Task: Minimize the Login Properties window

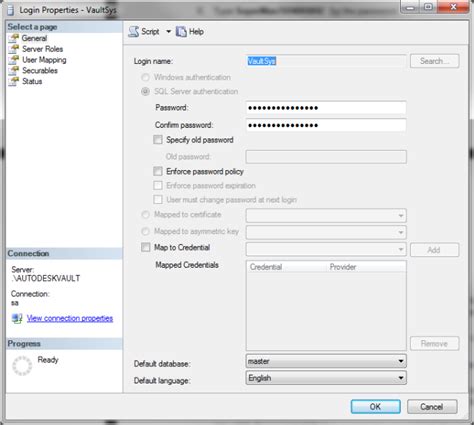Action: [410, 7]
